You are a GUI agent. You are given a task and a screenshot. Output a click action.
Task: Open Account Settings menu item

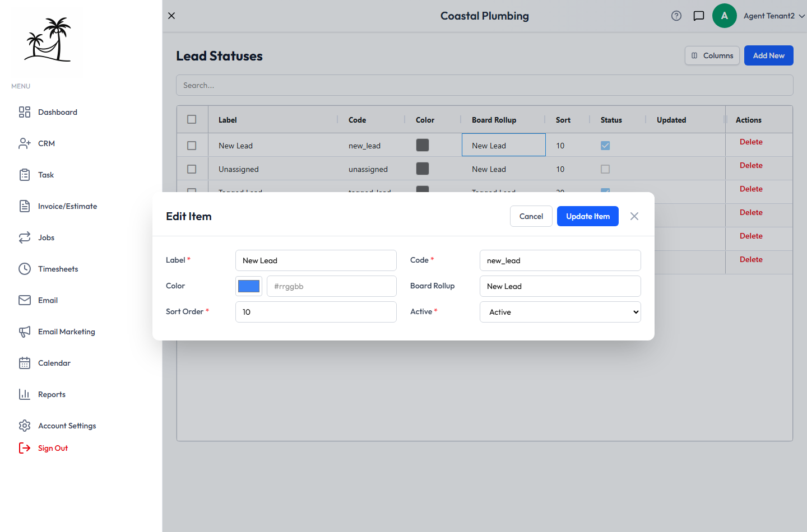pos(67,426)
